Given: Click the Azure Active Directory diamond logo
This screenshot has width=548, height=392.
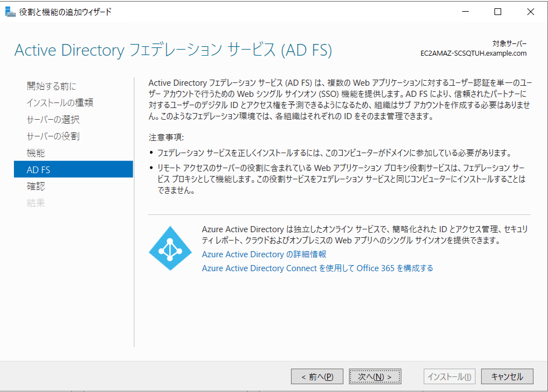Looking at the screenshot, I should [x=170, y=248].
